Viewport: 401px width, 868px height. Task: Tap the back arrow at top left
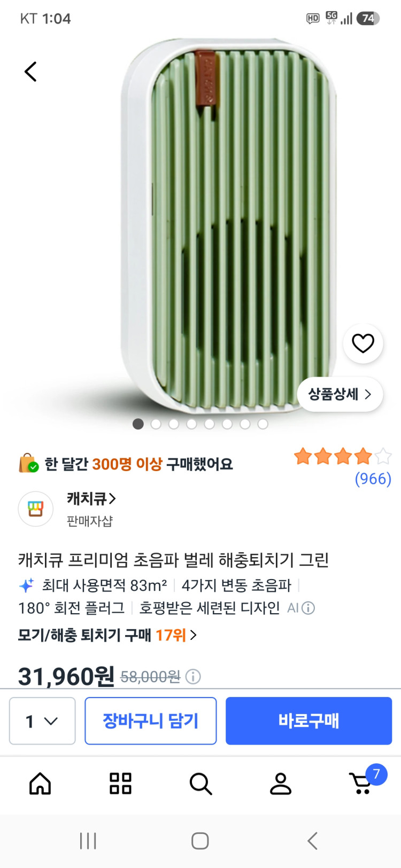[30, 72]
